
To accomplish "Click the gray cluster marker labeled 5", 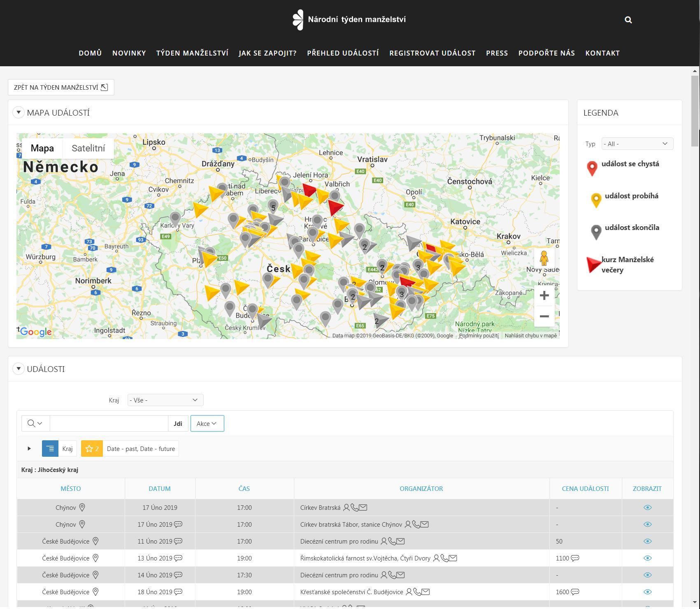I will (273, 207).
